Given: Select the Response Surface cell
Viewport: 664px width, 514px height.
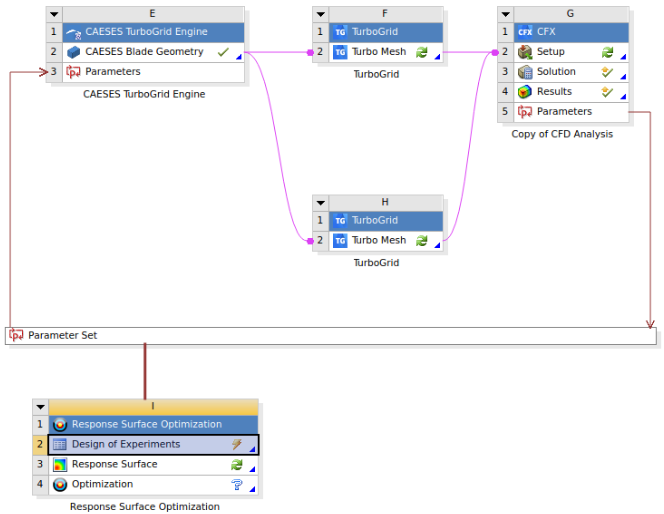Looking at the screenshot, I should pos(153,464).
